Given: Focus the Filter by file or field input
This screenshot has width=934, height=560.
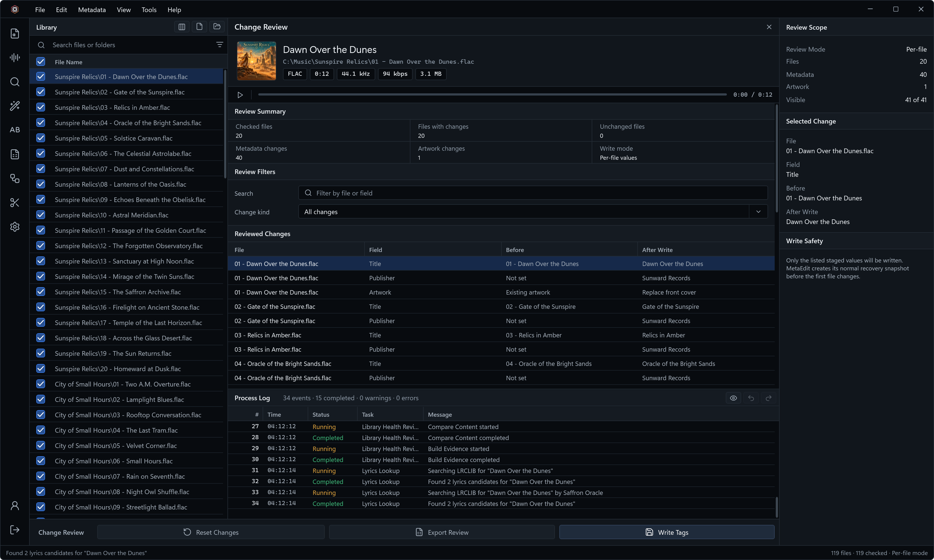Looking at the screenshot, I should coord(533,193).
